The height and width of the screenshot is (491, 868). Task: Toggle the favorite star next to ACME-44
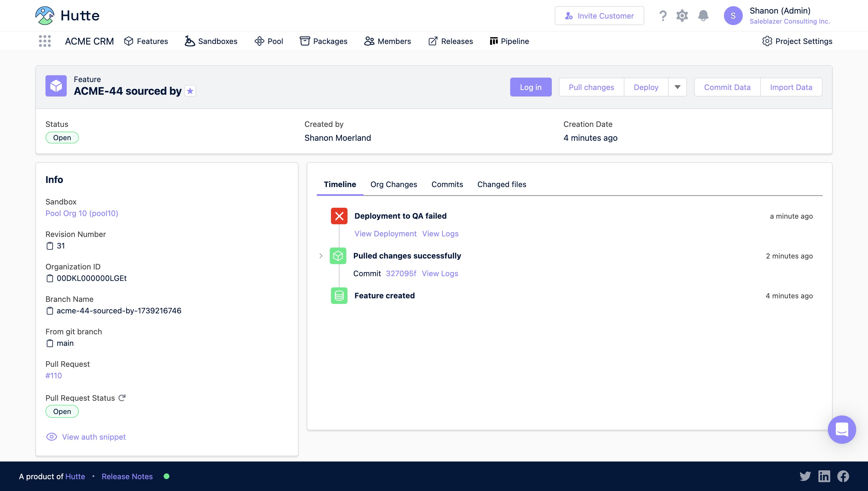[x=190, y=91]
